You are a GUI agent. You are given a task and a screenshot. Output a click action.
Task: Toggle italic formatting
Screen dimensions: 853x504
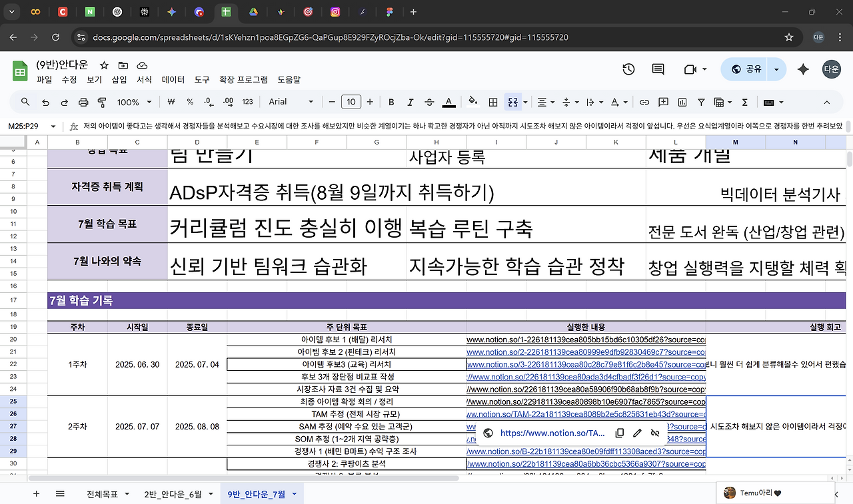[410, 102]
